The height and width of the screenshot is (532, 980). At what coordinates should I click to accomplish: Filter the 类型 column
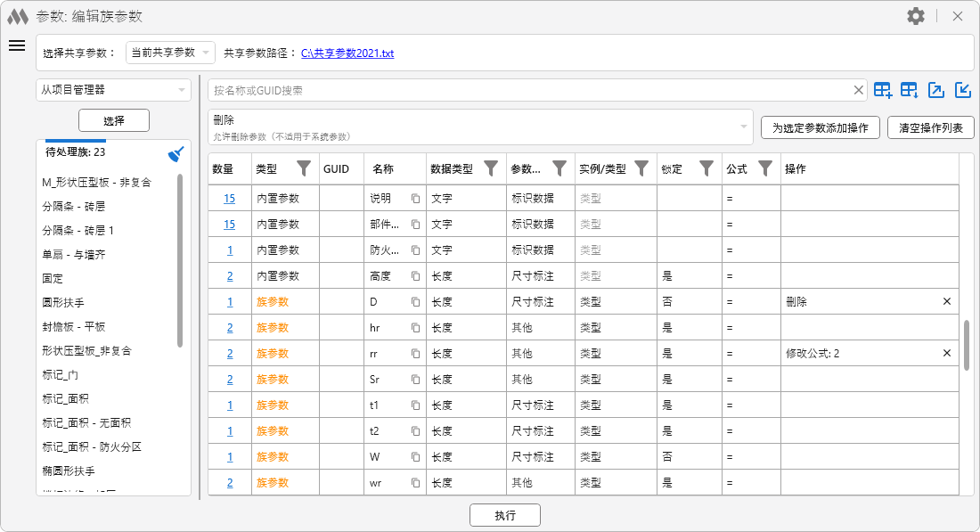303,168
